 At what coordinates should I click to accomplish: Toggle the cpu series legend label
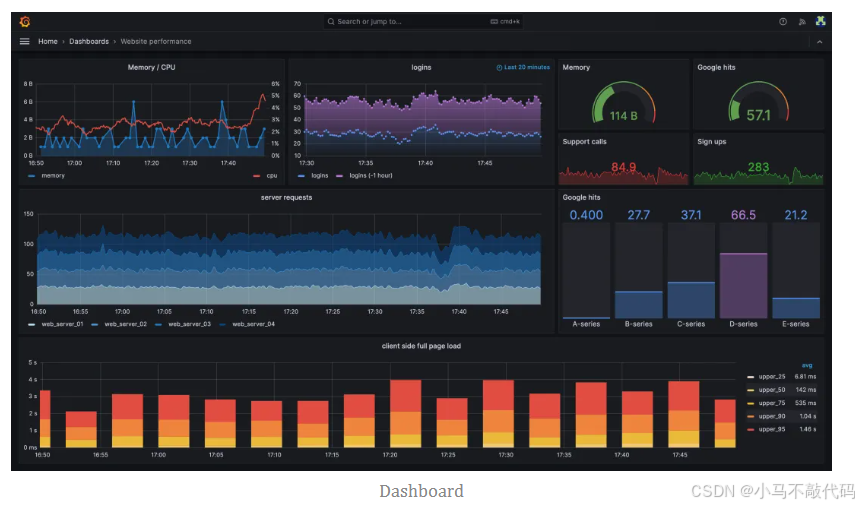[x=272, y=176]
